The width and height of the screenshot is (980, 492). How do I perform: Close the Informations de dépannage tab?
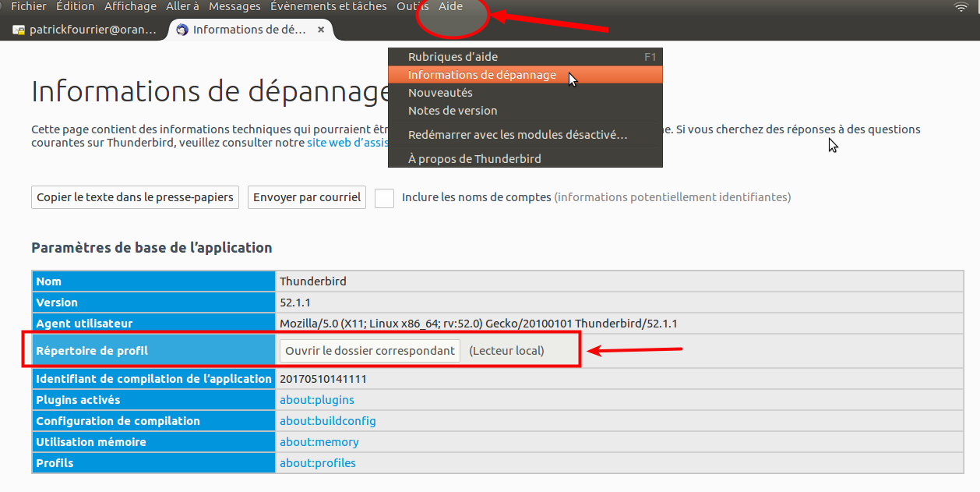tap(321, 30)
